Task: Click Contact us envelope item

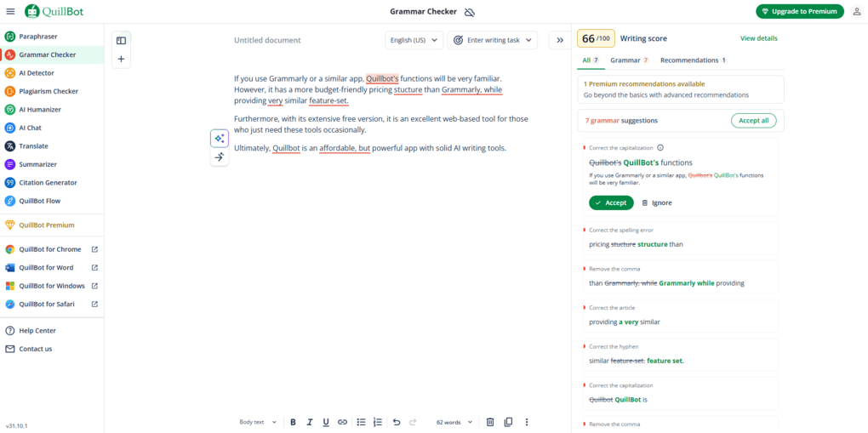Action: pyautogui.click(x=52, y=349)
